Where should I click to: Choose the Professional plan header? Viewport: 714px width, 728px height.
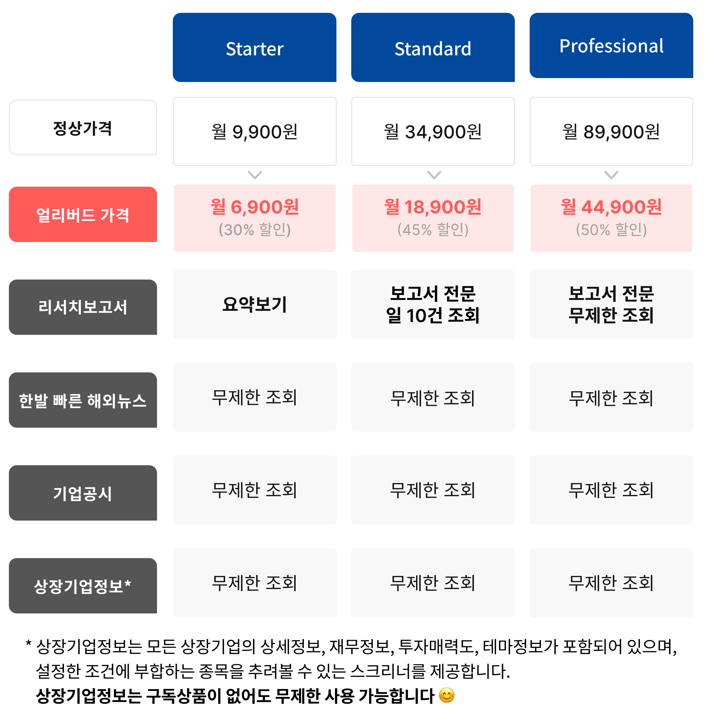(x=611, y=46)
